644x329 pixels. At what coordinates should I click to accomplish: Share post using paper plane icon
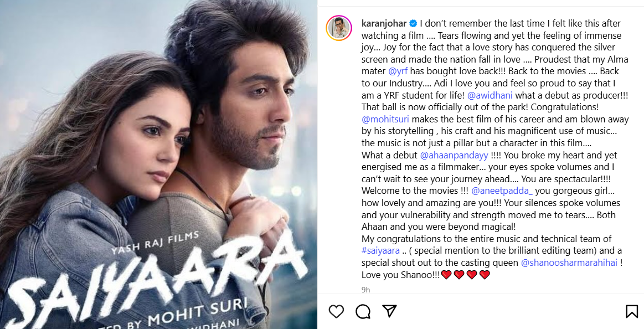[389, 311]
